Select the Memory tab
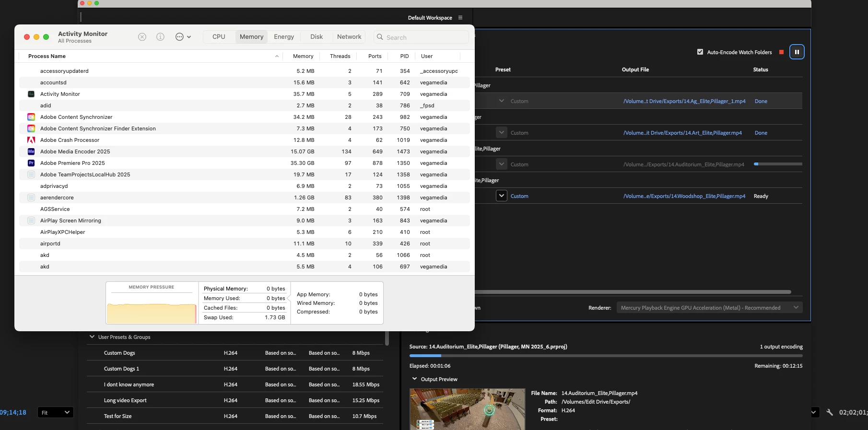 251,37
